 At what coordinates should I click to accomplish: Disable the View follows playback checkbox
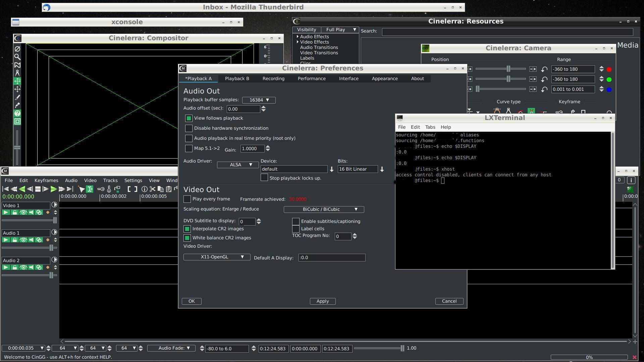(189, 118)
